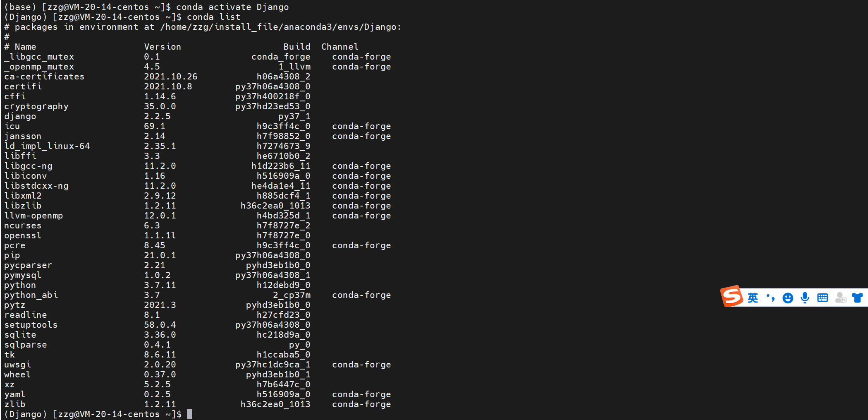Click the uwsgi package row
Screen dimensions: 868x420
pos(17,365)
